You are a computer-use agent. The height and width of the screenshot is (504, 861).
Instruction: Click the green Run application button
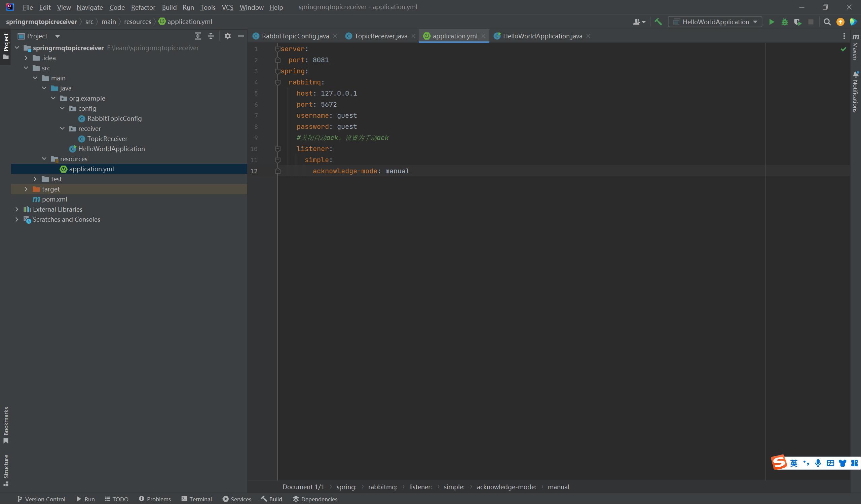[771, 22]
